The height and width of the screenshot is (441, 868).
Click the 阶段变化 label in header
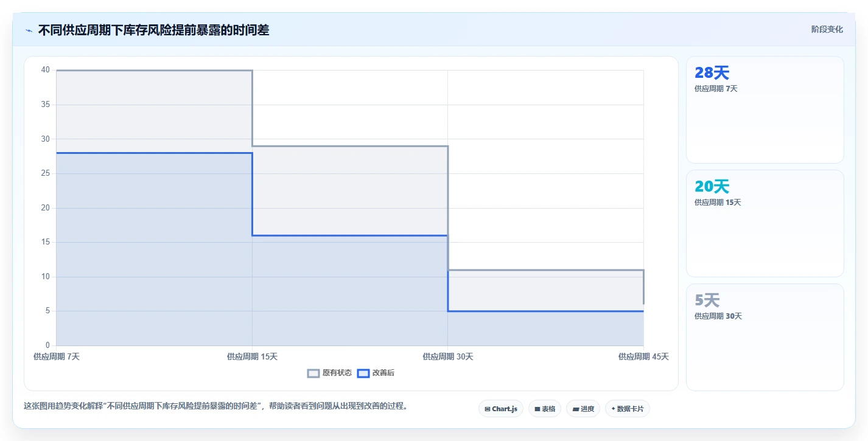(x=827, y=29)
